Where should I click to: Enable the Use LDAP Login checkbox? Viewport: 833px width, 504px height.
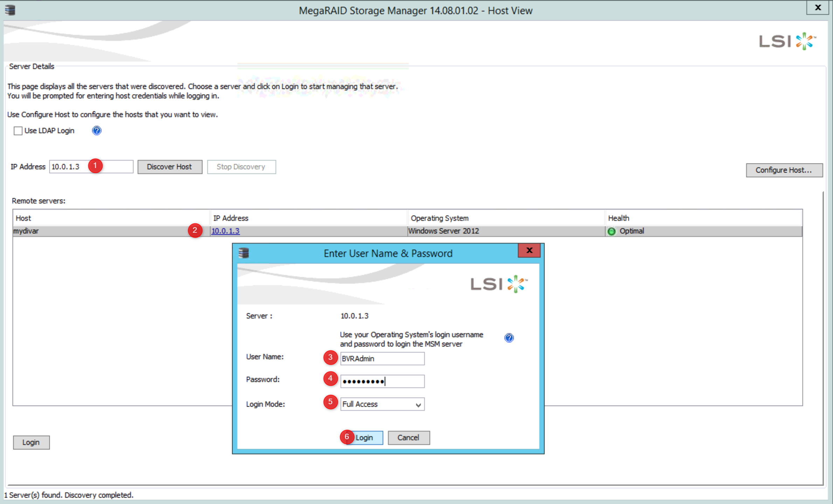(x=18, y=131)
